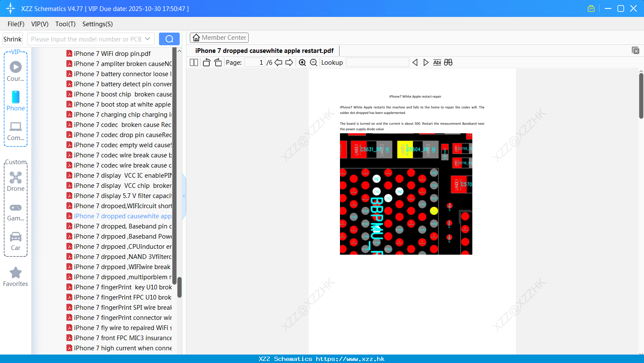Click the page number field
The image size is (644, 363).
coord(255,63)
